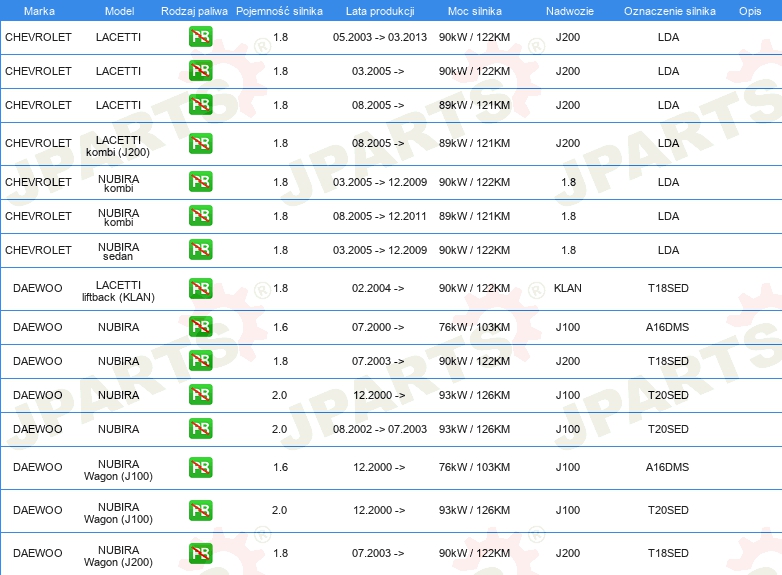Click the fuel icon for Nubira kombi 08.2005 -> 12.2011
The height and width of the screenshot is (575, 782).
pyautogui.click(x=200, y=216)
